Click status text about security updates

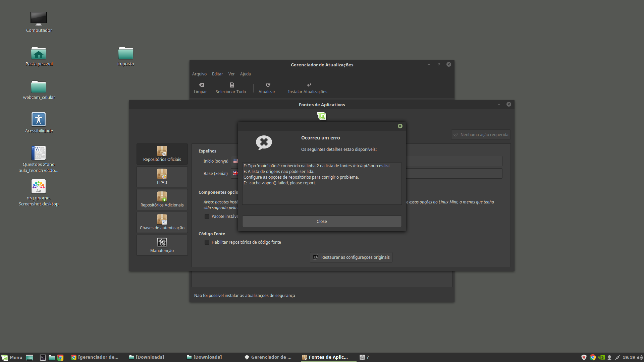(245, 295)
